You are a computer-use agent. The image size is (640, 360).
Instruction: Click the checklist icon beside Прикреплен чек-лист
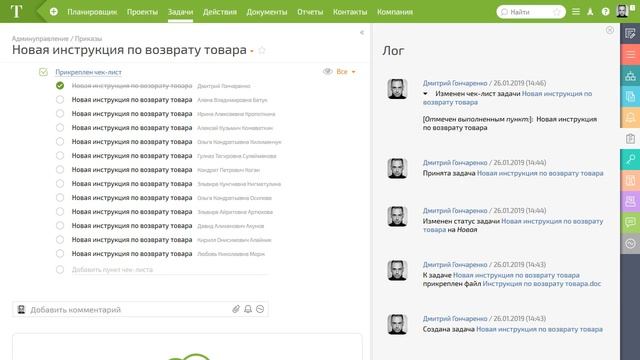[x=43, y=72]
